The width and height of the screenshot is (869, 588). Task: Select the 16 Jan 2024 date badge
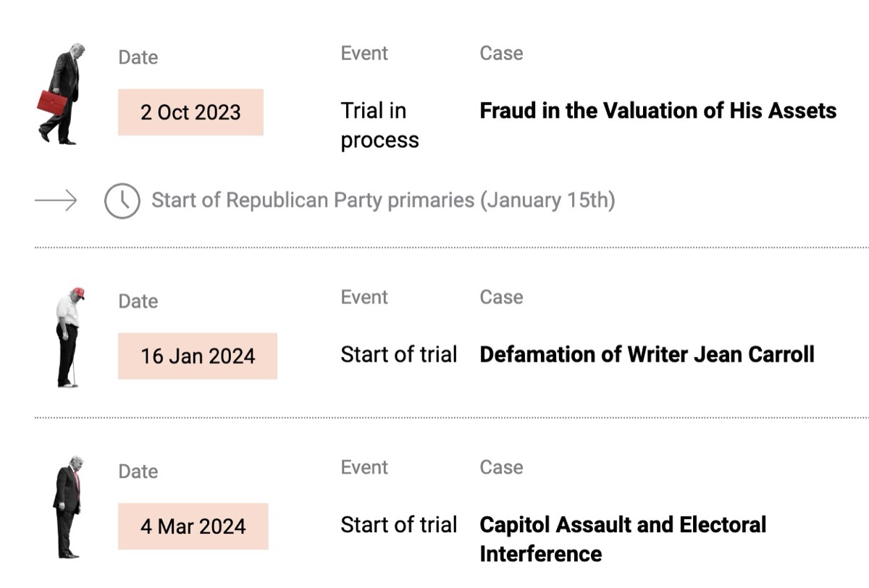(x=198, y=356)
